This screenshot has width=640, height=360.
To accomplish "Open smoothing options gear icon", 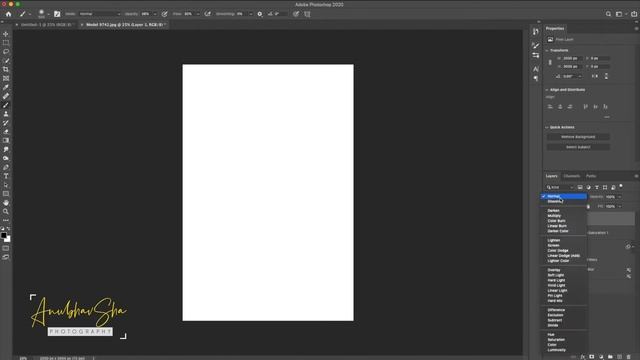I will coord(260,14).
